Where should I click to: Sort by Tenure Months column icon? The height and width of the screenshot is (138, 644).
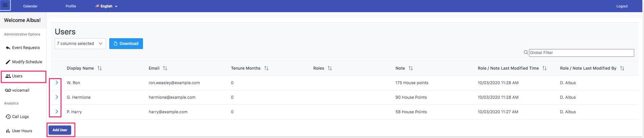click(266, 68)
